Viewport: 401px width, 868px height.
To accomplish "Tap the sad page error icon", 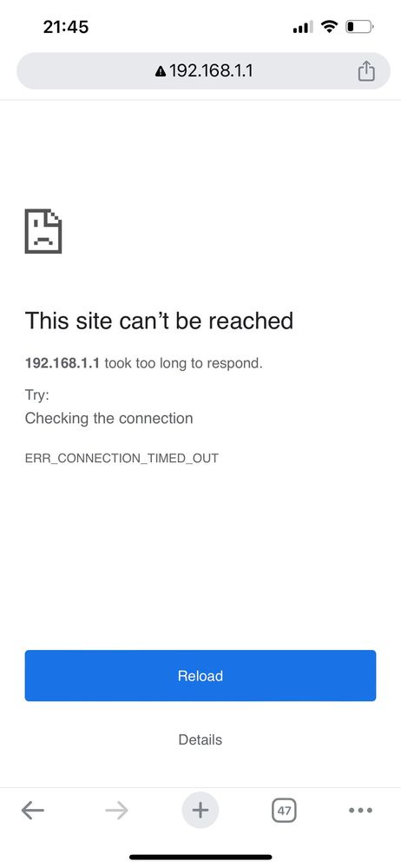I will [x=43, y=231].
